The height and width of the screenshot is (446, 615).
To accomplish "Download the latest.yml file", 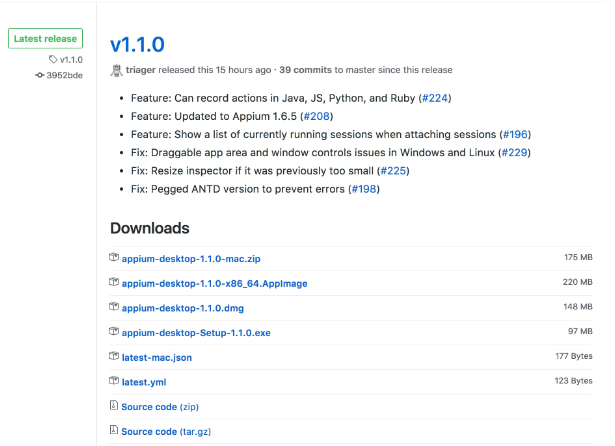I will pos(144,381).
